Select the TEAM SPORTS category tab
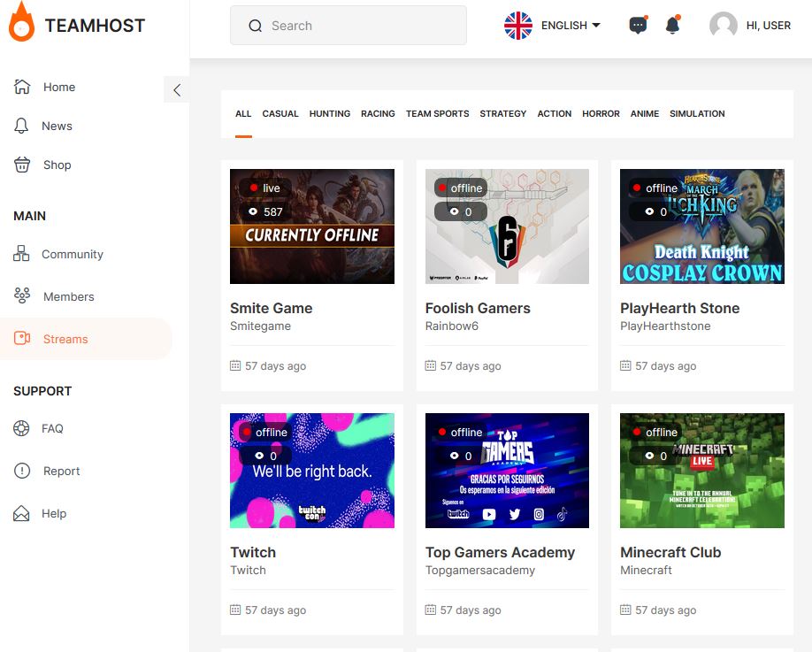Screen dimensions: 812x652 pos(438,113)
